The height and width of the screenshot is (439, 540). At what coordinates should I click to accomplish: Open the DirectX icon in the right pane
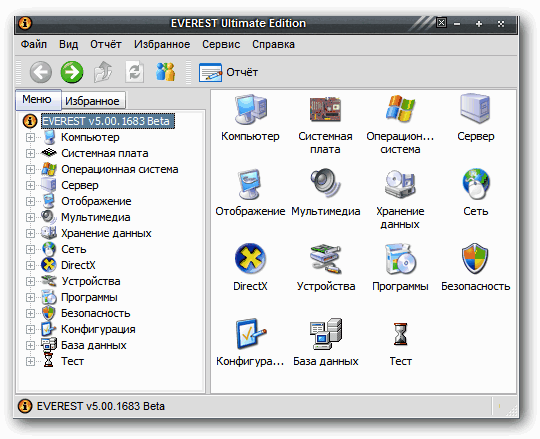click(x=250, y=258)
